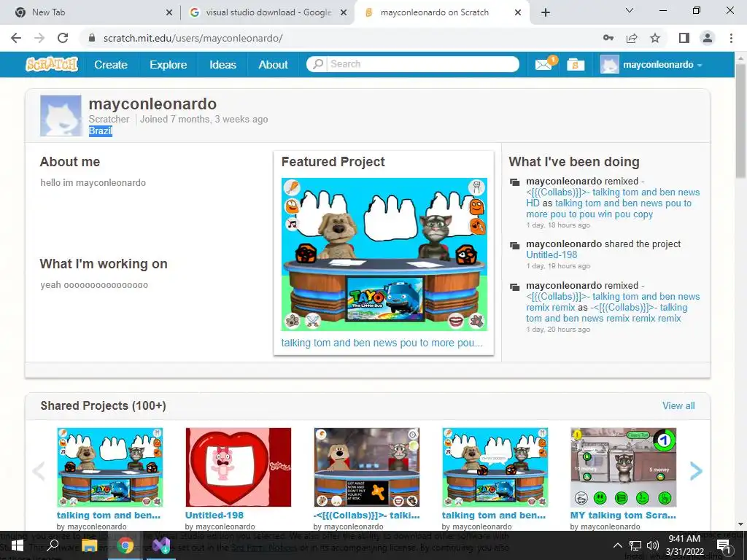This screenshot has width=747, height=560.
Task: Click the padlock site info icon
Action: [x=92, y=38]
